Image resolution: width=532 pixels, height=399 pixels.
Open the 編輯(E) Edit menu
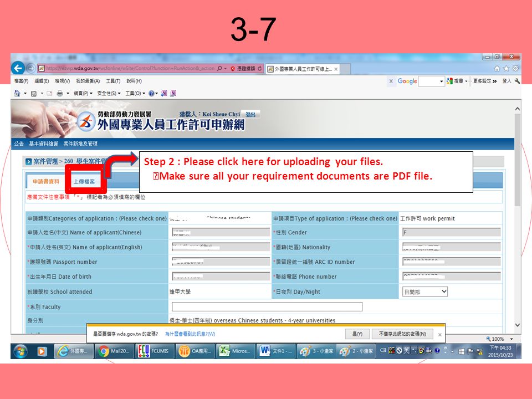point(42,81)
